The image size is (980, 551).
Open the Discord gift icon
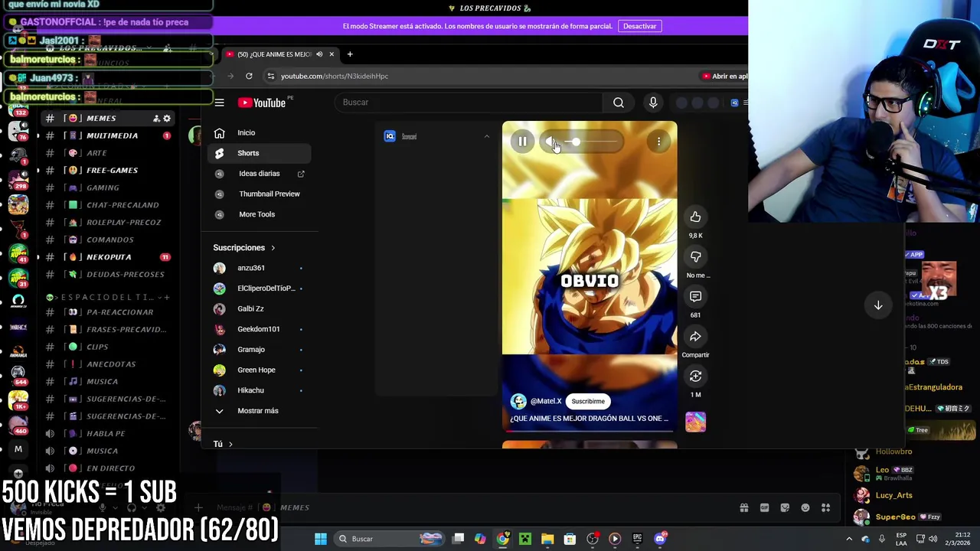click(744, 508)
